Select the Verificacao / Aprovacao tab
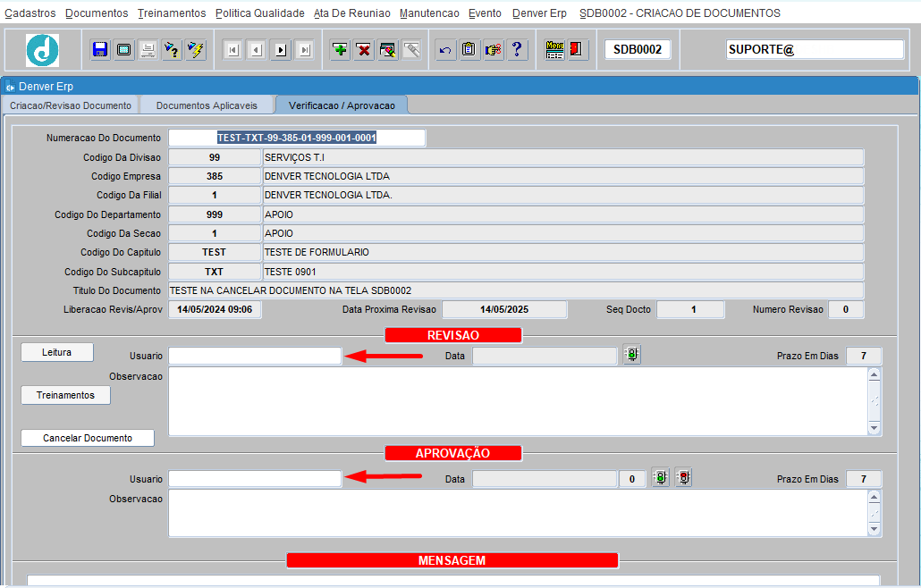This screenshot has height=588, width=921. [342, 105]
